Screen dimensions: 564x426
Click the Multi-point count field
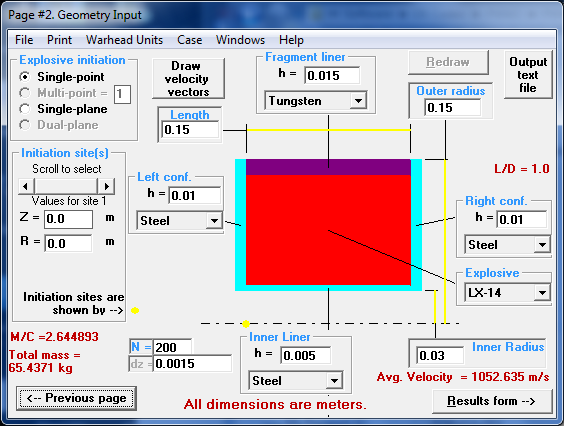click(122, 94)
